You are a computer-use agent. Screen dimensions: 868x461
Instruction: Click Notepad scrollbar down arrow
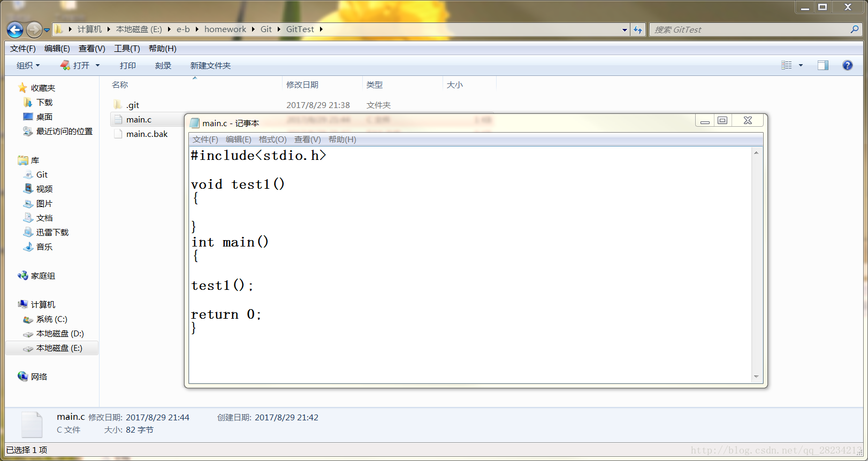tap(756, 377)
